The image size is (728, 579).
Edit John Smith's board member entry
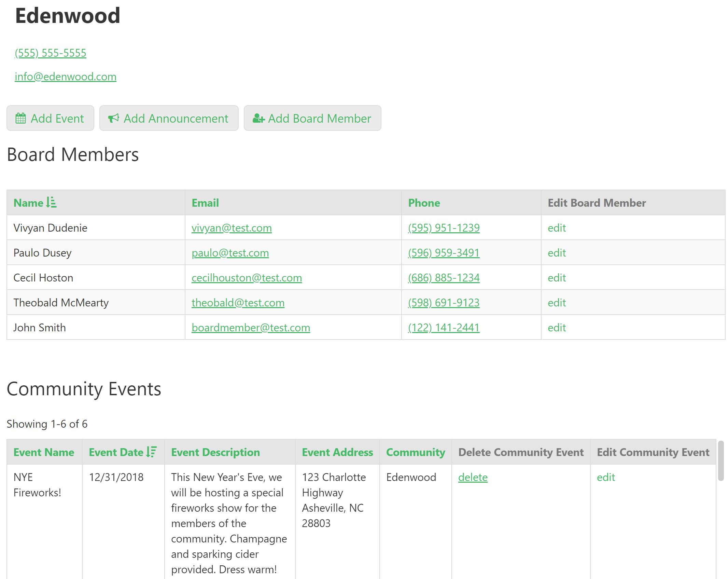(x=557, y=327)
